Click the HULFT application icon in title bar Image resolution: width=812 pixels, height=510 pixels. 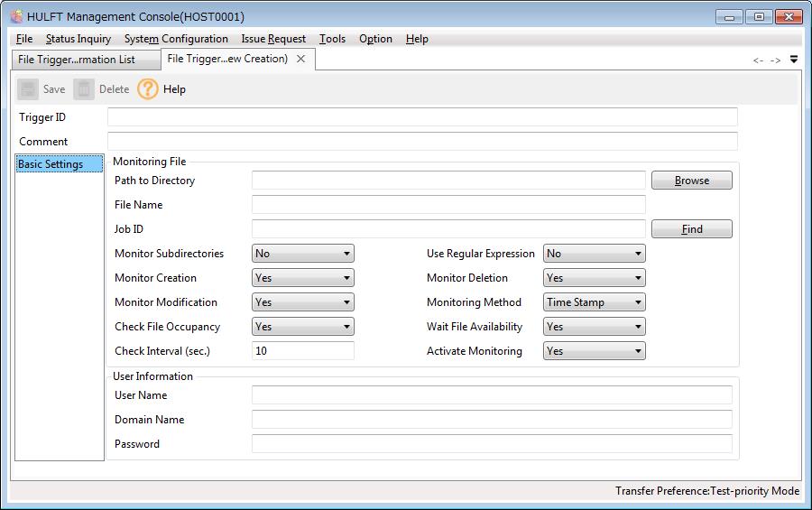[x=16, y=16]
